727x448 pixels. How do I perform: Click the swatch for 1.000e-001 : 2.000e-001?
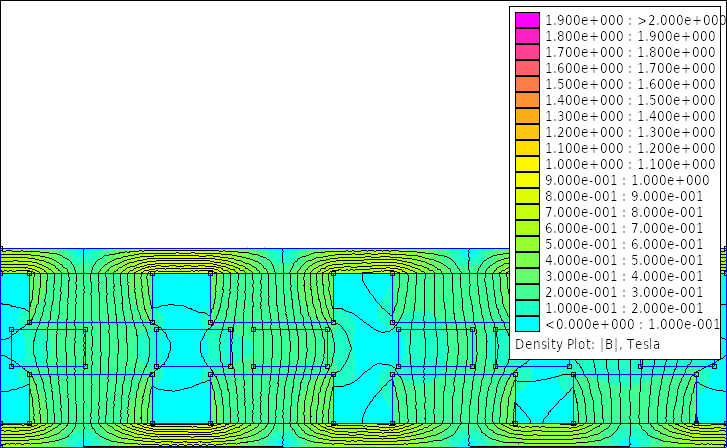pos(527,308)
